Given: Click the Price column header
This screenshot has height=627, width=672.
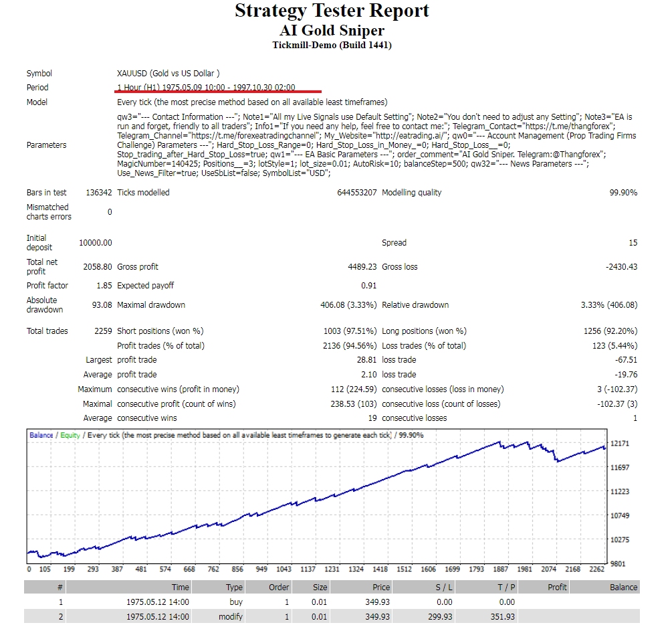Looking at the screenshot, I should coord(380,587).
